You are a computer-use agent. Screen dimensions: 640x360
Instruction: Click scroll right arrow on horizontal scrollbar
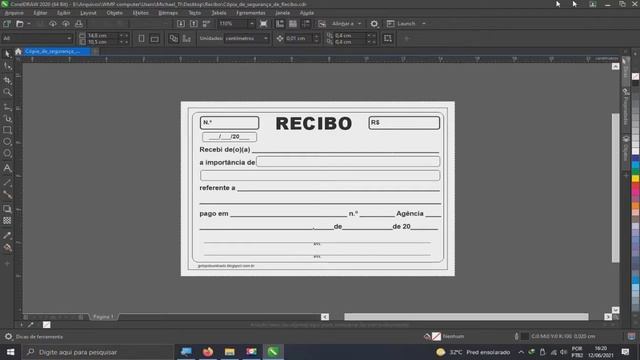[x=608, y=317]
